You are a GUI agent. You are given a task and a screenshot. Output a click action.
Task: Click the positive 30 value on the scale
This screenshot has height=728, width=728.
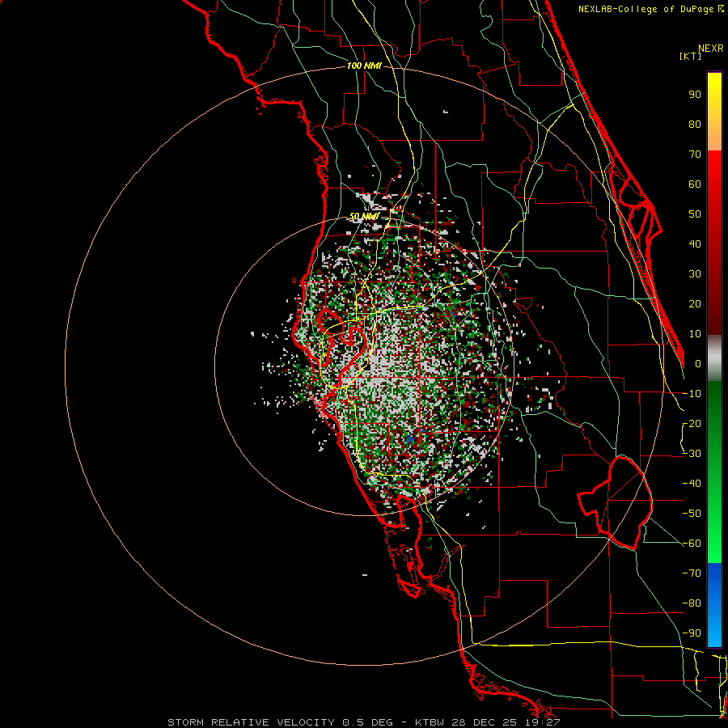tap(695, 274)
